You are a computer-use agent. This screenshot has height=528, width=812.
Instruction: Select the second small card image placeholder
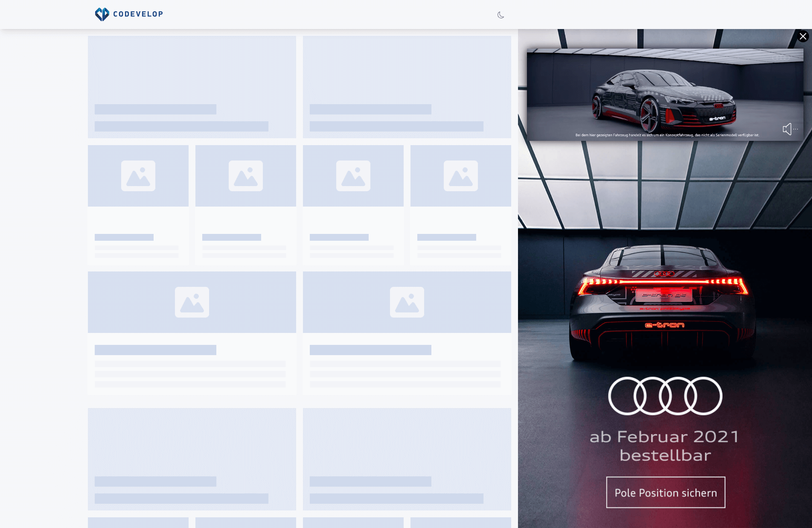246,176
